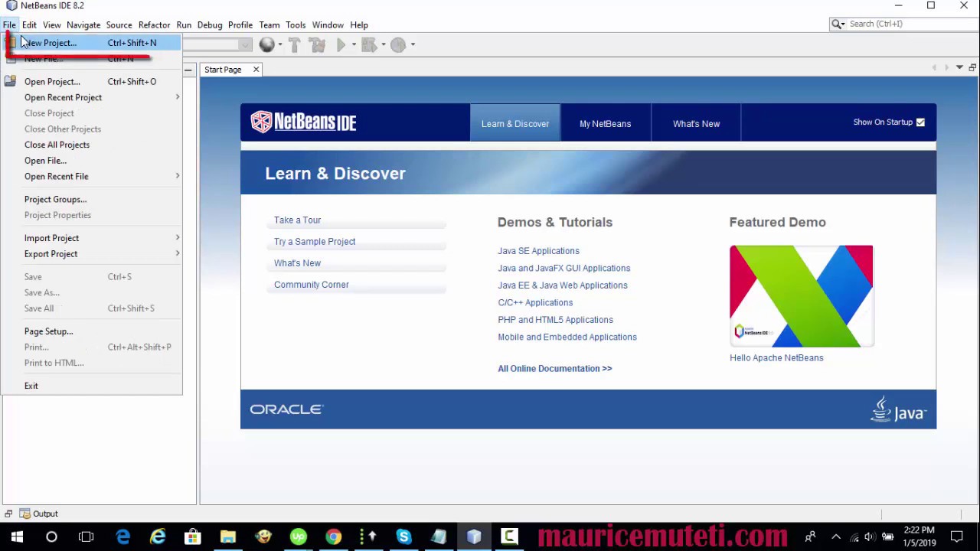Click Hello Apache NetBeans link

[x=776, y=358]
